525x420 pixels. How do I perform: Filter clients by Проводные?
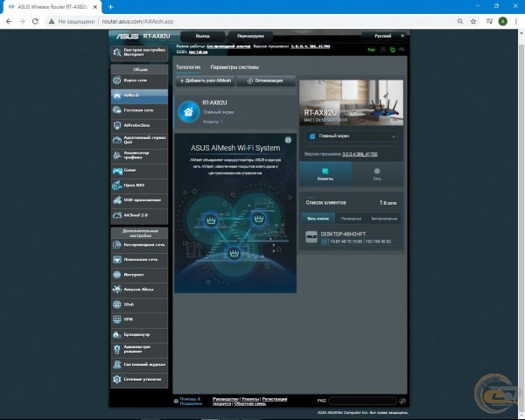[351, 219]
